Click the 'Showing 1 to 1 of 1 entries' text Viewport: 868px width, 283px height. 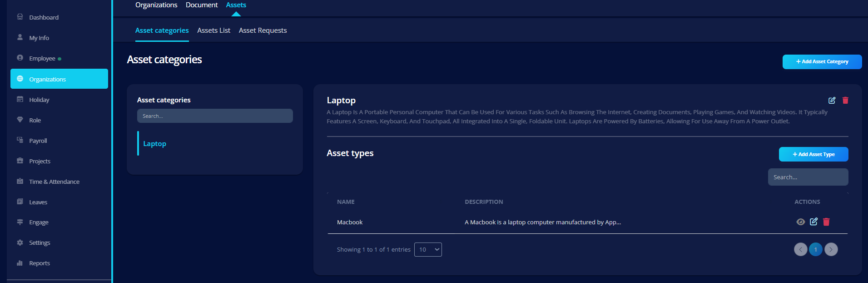[374, 249]
